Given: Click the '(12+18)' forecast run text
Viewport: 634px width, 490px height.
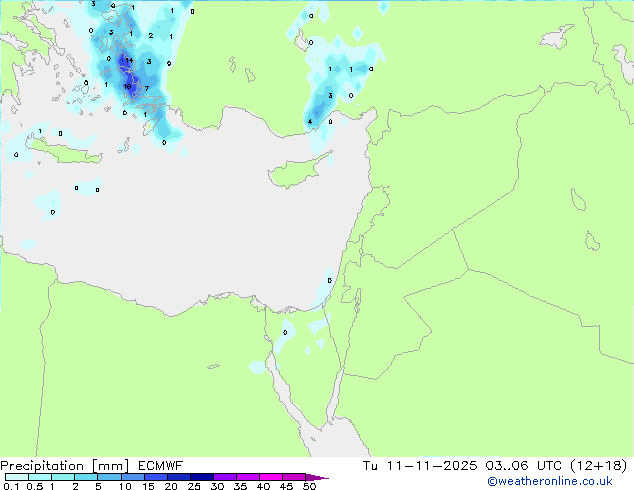Looking at the screenshot, I should (x=598, y=466).
